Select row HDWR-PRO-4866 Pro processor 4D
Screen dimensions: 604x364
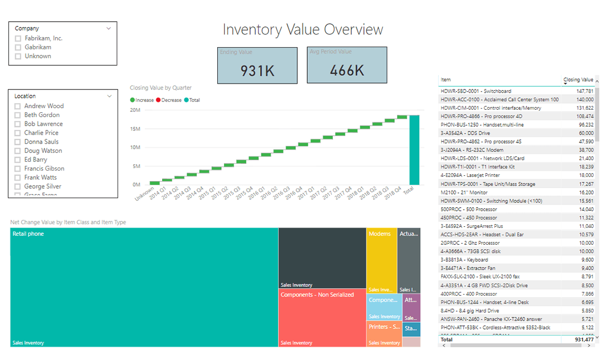tap(517, 117)
